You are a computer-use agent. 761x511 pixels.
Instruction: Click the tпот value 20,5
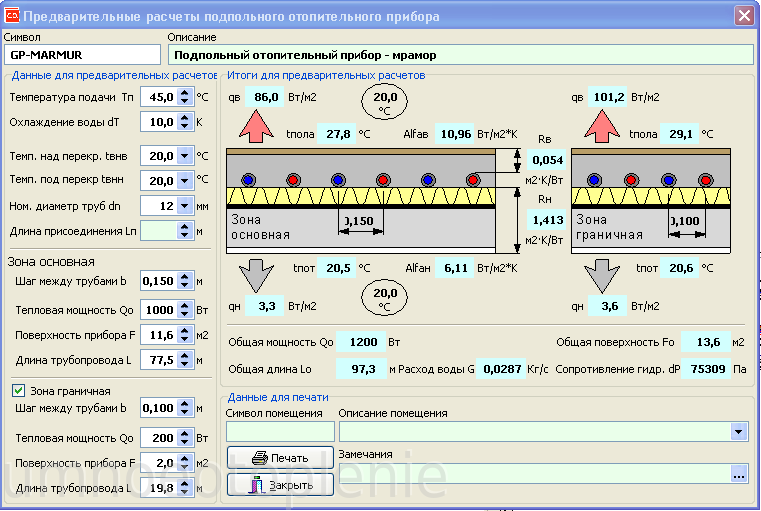[336, 268]
